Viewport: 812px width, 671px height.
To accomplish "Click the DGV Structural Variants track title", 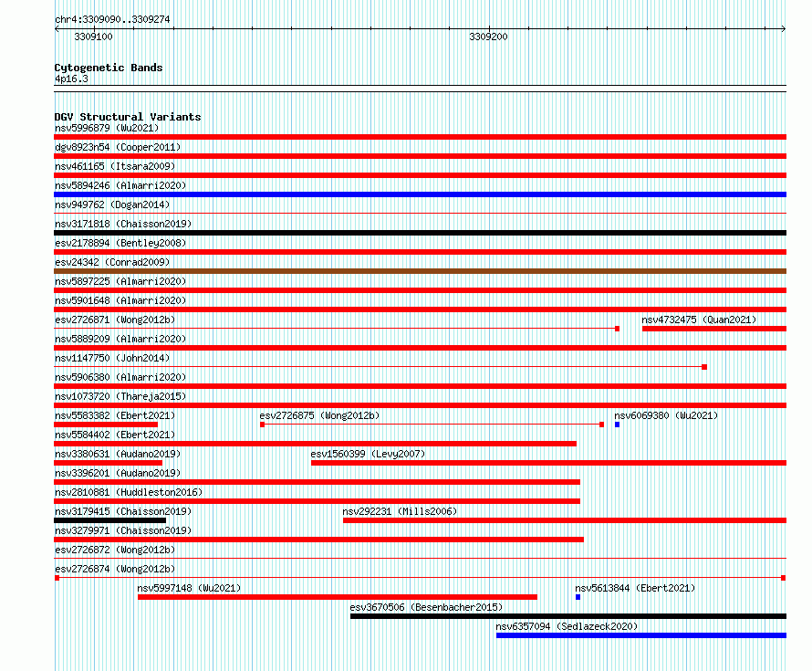I will tap(128, 117).
